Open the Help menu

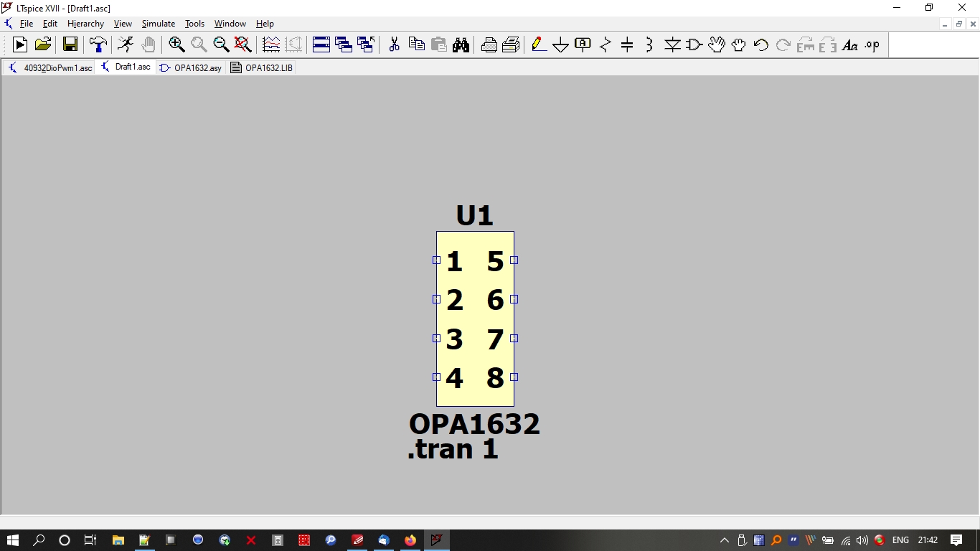265,24
